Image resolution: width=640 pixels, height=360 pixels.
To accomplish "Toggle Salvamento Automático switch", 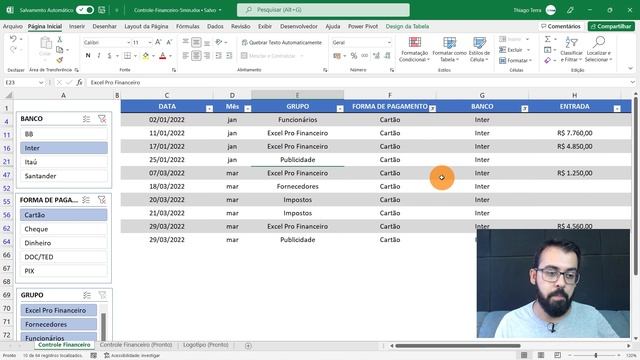I will pyautogui.click(x=84, y=10).
